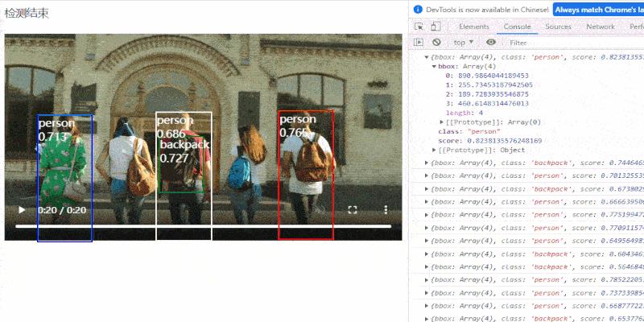This screenshot has width=644, height=322.
Task: Click the live expression eye icon
Action: click(491, 43)
